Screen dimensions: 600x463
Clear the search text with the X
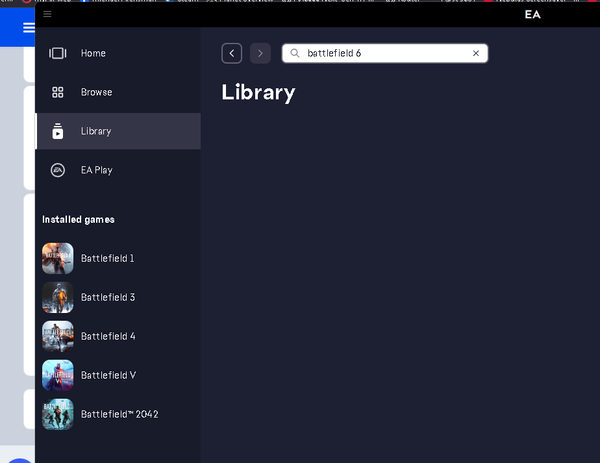coord(476,53)
